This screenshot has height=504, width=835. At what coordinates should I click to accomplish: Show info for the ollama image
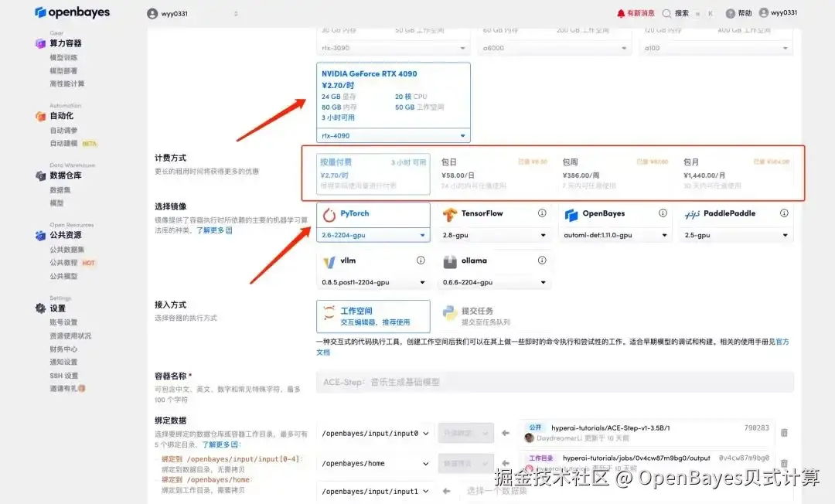coord(541,261)
